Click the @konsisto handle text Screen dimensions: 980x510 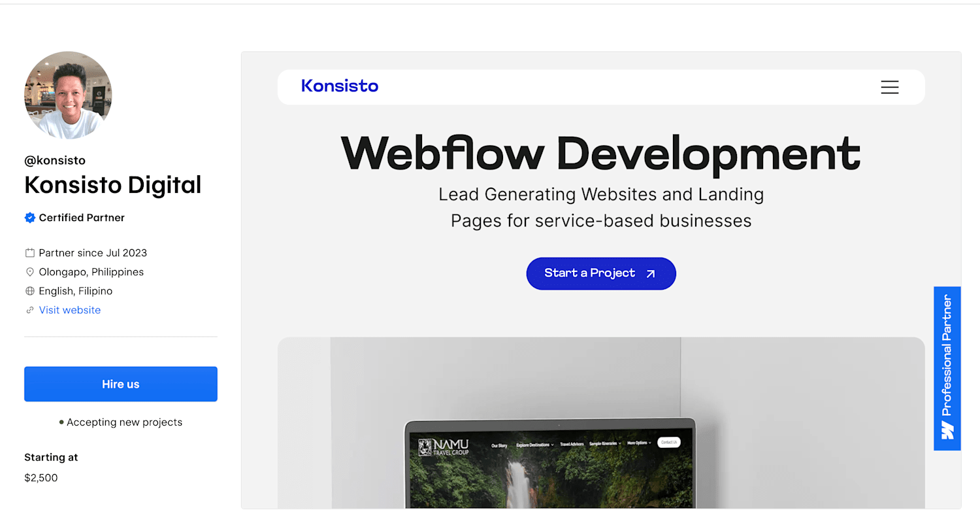point(55,160)
